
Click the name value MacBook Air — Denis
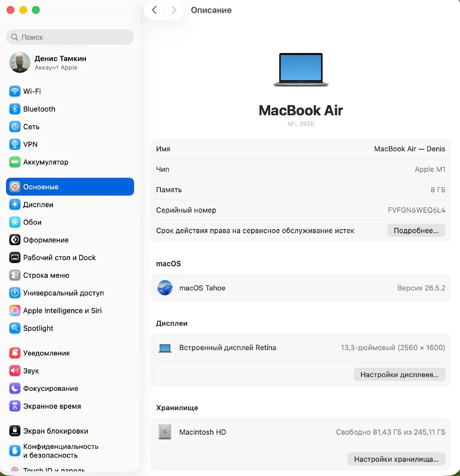pyautogui.click(x=409, y=149)
